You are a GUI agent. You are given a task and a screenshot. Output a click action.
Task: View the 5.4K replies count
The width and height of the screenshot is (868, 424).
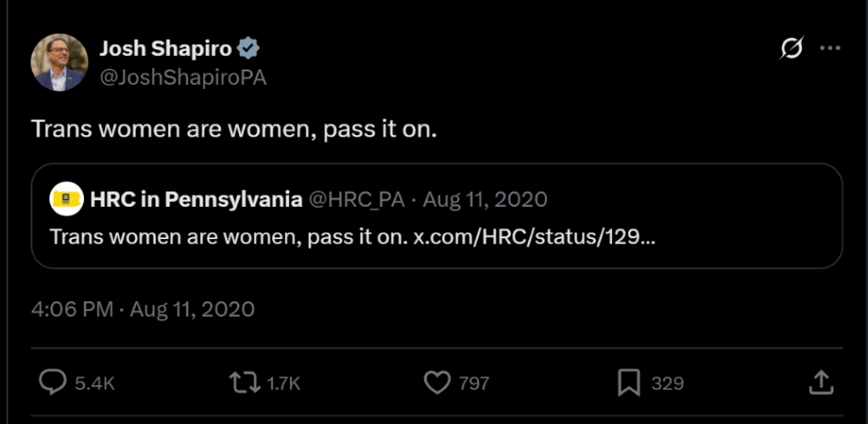(x=94, y=384)
